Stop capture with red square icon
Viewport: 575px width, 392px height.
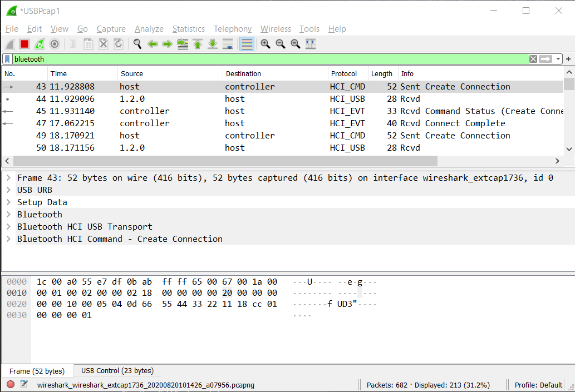point(24,44)
